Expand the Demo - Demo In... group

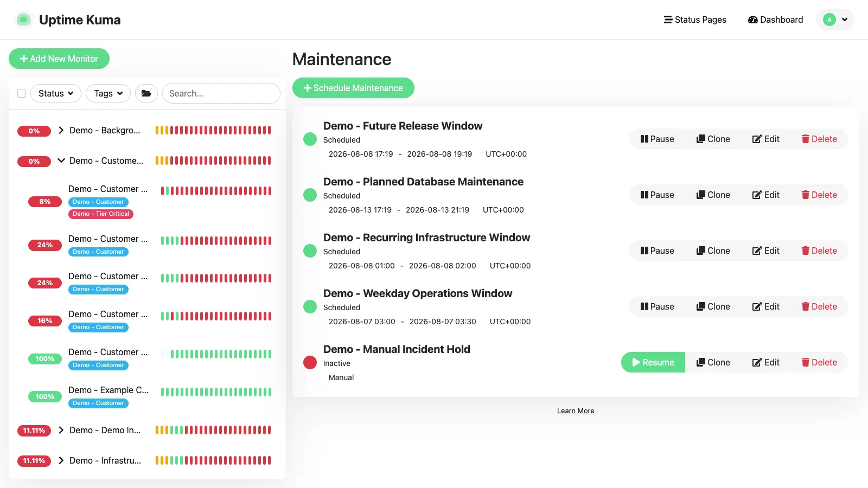(x=61, y=430)
